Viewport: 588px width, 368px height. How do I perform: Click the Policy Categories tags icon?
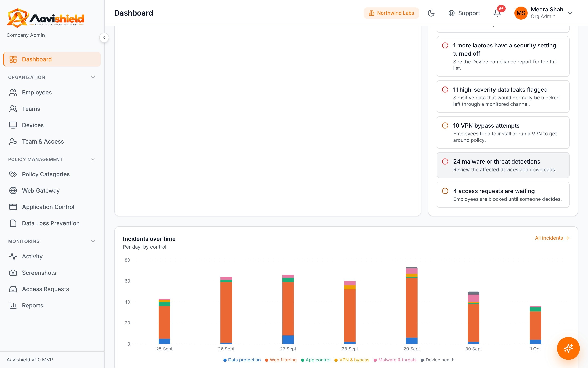(13, 174)
